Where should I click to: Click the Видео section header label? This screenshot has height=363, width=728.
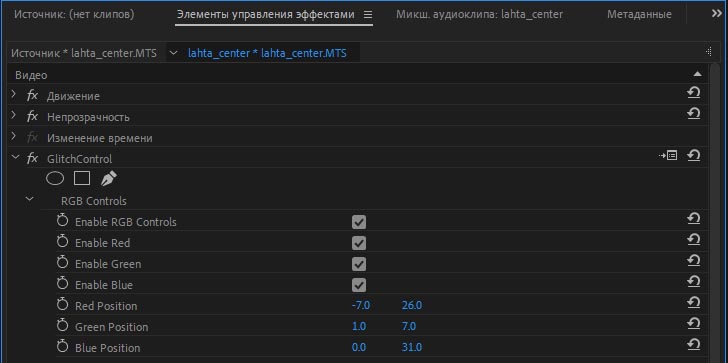tap(31, 75)
